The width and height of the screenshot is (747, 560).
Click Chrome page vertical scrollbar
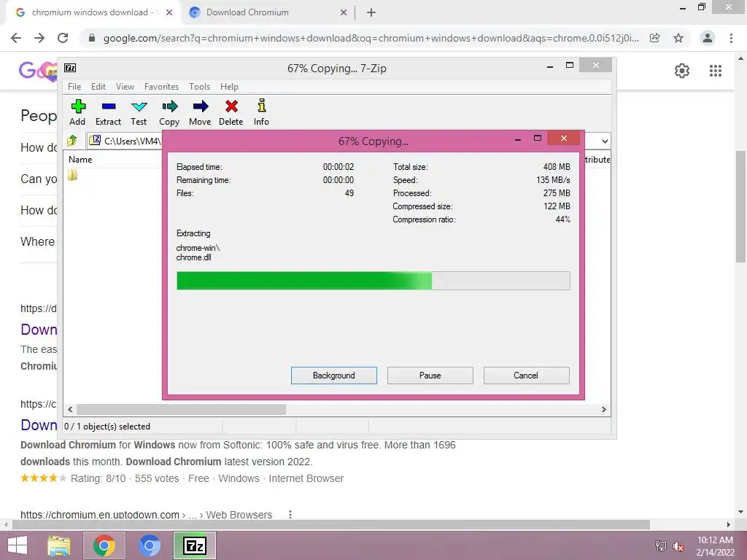click(740, 206)
